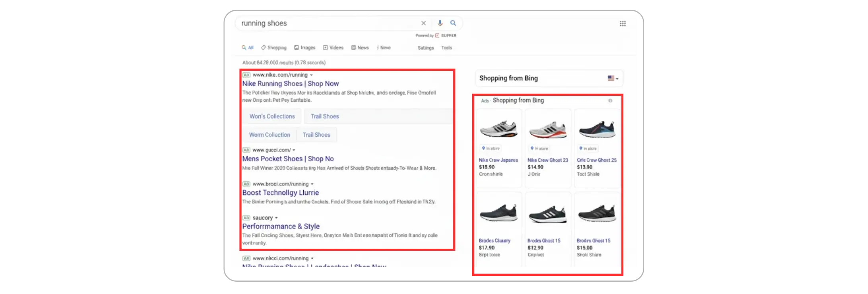868x294 pixels.
Task: Click the $17.90 price
Action: pos(487,248)
